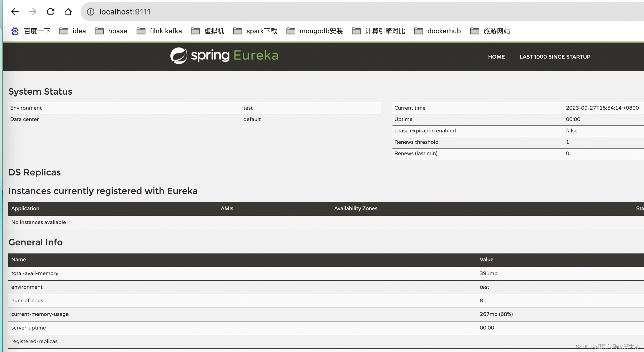View site info icon in address bar

coord(90,12)
